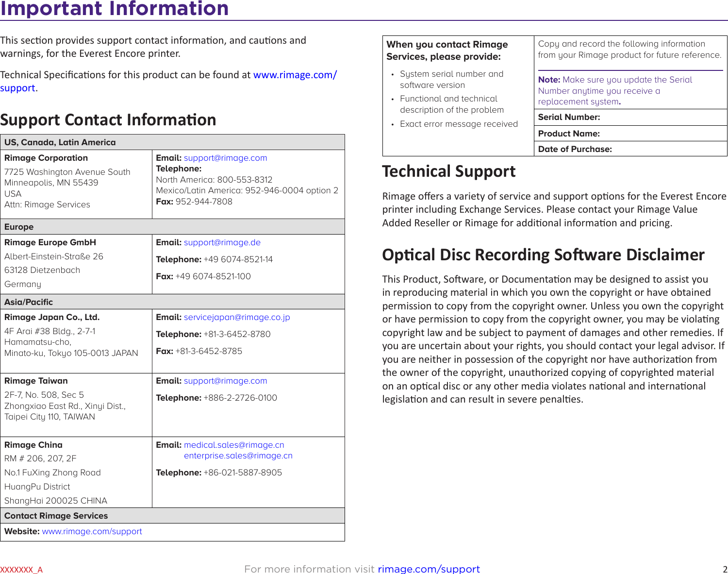Viewport: 728px width, 574px height.
Task: Click the servicejapan@rimage.co.jp email link
Action: point(237,317)
